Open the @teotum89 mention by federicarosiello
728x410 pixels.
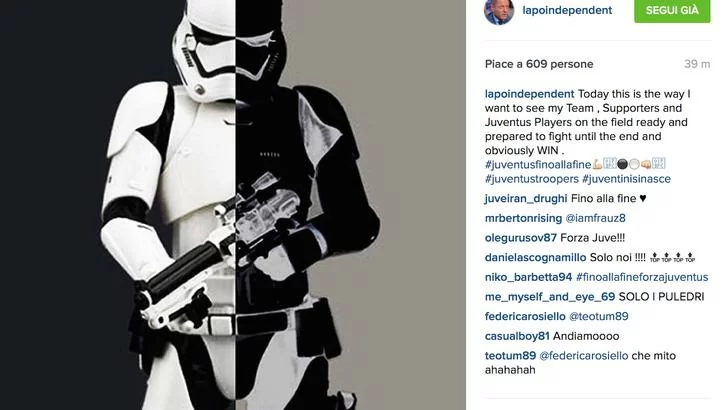598,316
